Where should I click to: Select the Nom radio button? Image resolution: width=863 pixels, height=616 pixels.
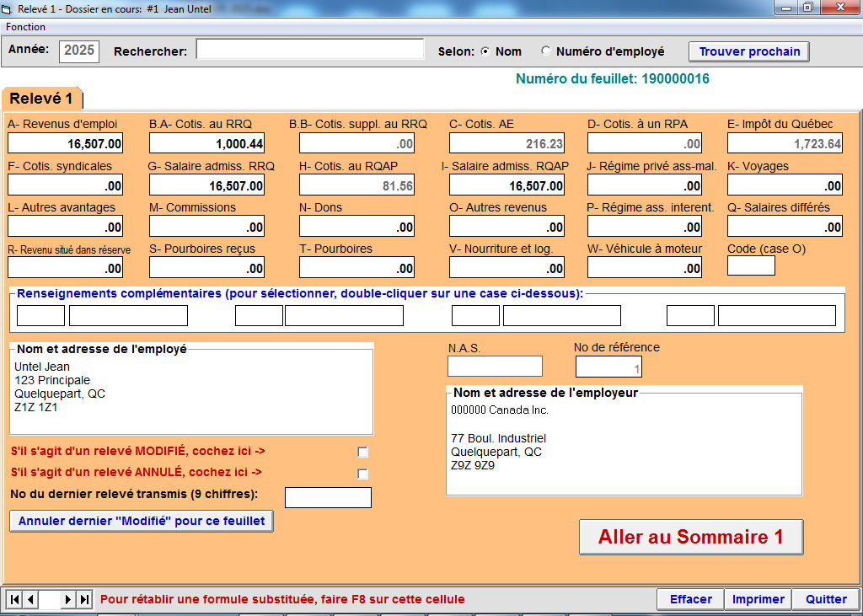pos(485,51)
